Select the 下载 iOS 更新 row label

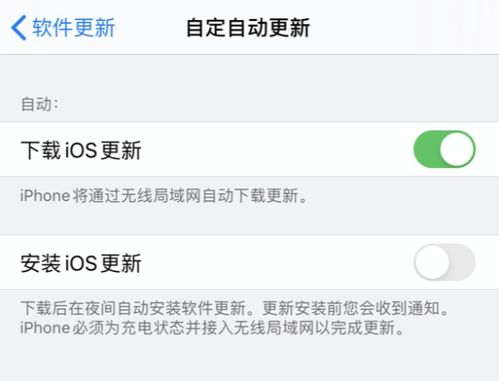coord(81,150)
